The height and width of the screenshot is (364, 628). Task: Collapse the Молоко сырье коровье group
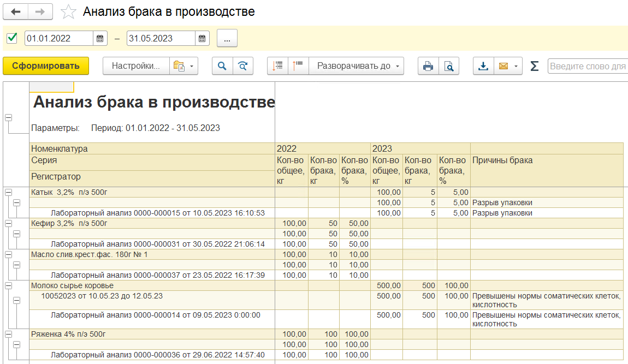pos(8,286)
